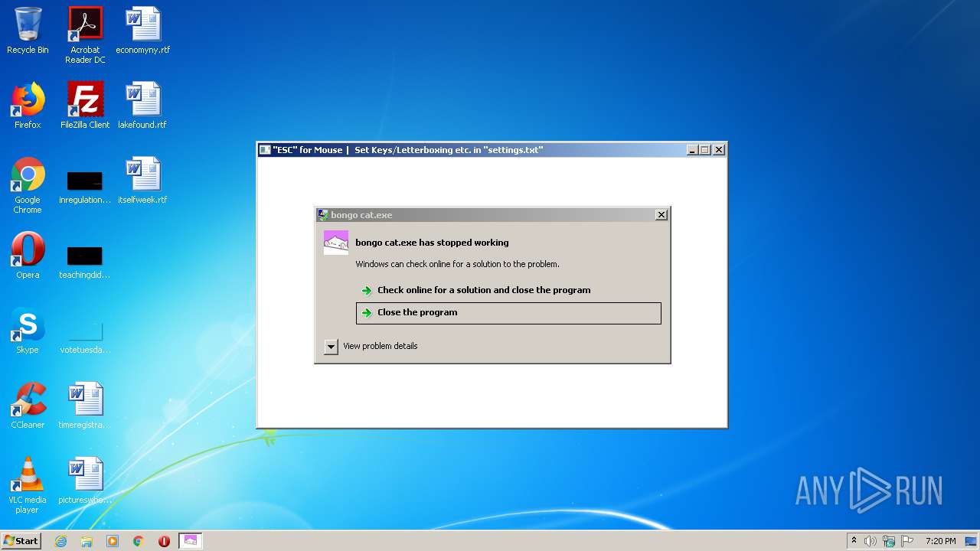The height and width of the screenshot is (551, 980).
Task: Select the votetuesda file on desktop
Action: click(x=85, y=335)
